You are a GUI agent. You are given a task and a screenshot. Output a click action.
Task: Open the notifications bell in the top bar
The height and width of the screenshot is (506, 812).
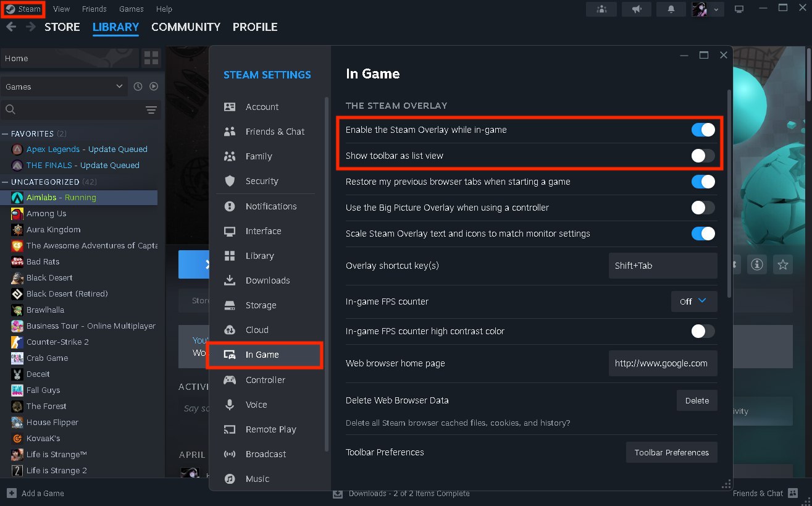coord(671,9)
